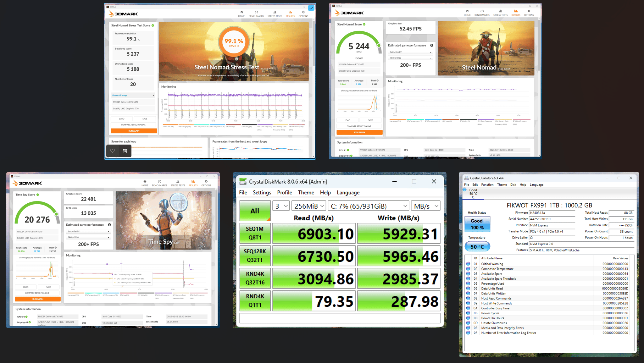
Task: Open Battlefield V dropdown in Steel Nomad Score window
Action: tap(410, 52)
